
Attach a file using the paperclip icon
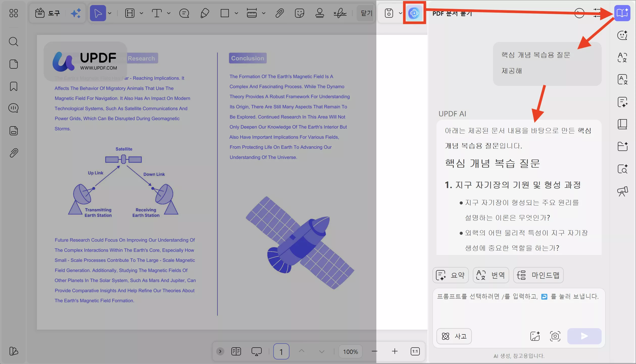click(x=280, y=13)
